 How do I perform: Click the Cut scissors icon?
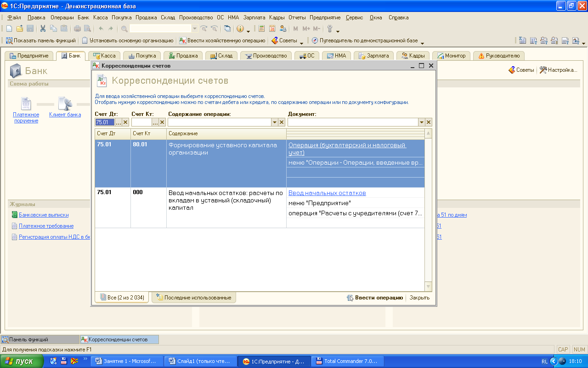pos(43,29)
